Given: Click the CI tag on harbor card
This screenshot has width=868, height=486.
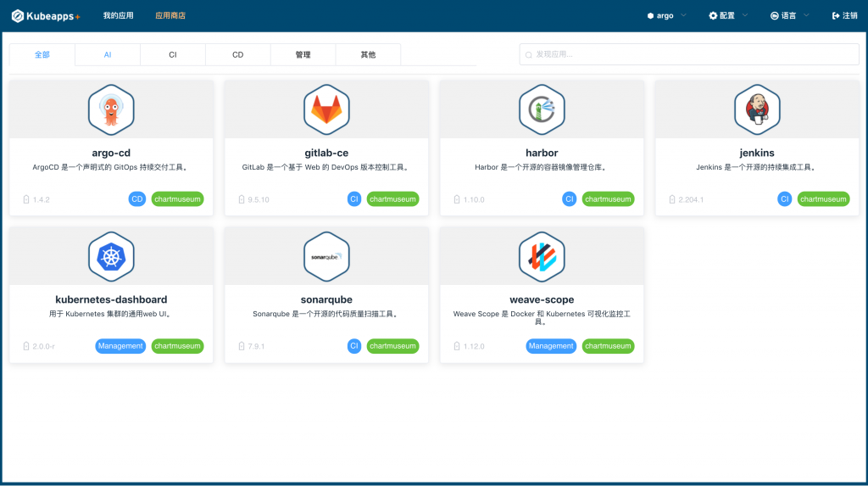Looking at the screenshot, I should tap(569, 199).
